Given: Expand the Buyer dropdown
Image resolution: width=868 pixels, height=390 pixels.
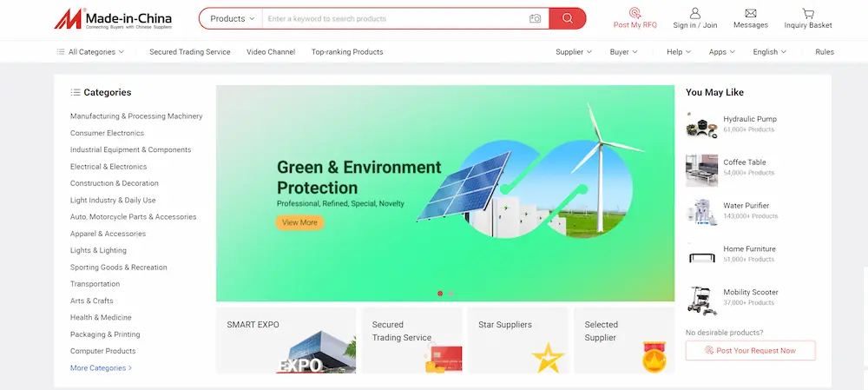Looking at the screenshot, I should [624, 51].
